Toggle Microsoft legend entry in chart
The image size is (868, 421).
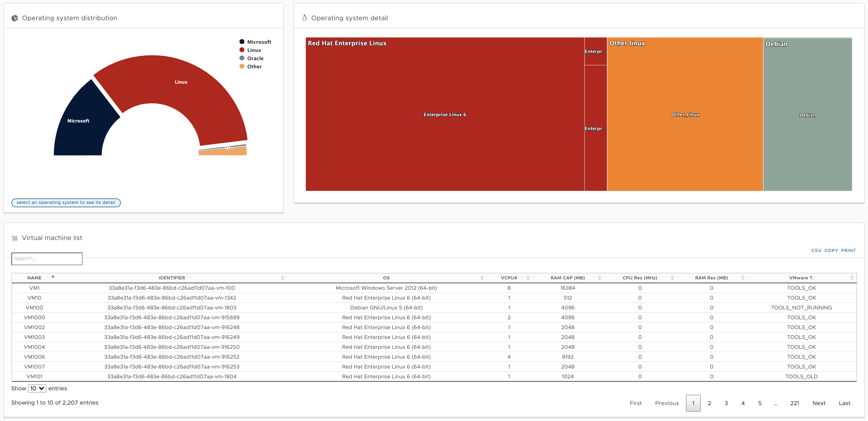255,42
